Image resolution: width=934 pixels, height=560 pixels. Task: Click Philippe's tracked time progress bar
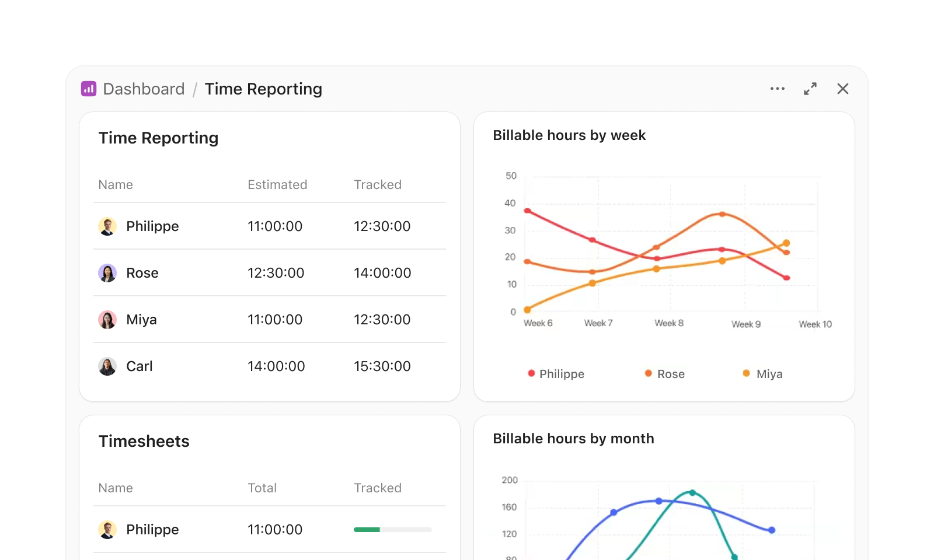pyautogui.click(x=392, y=530)
